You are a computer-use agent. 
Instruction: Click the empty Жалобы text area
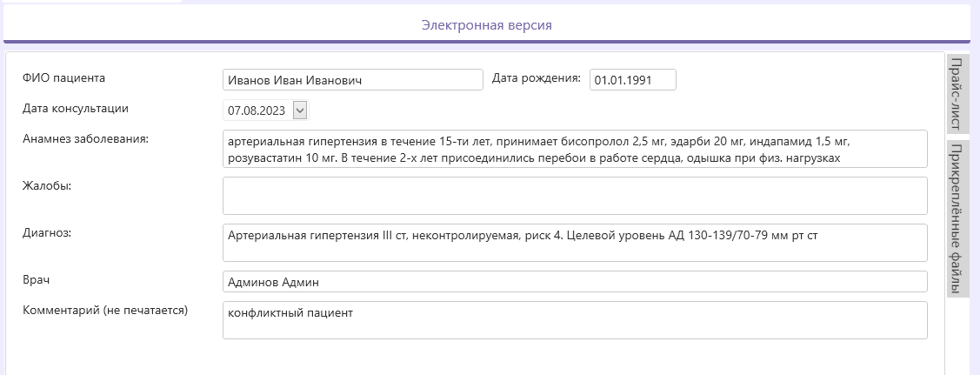[x=575, y=196]
